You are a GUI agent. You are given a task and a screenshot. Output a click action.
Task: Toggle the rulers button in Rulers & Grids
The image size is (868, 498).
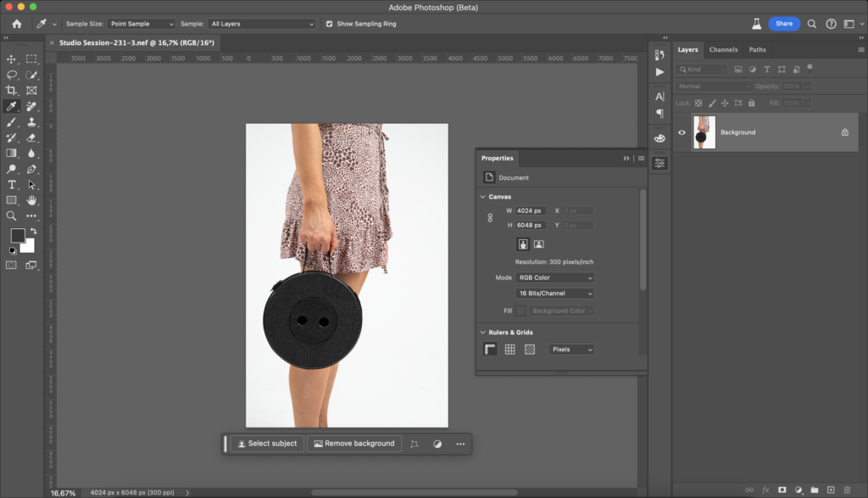click(490, 350)
